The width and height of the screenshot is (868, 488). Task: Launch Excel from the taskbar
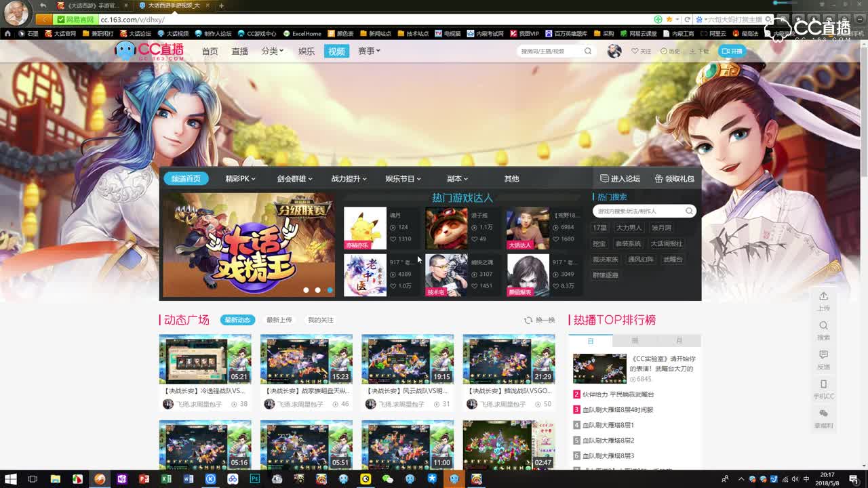[x=166, y=479]
